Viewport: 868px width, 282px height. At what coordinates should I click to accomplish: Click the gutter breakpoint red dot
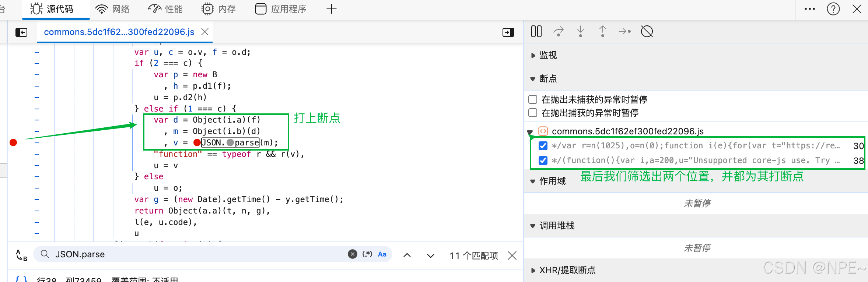[x=13, y=142]
